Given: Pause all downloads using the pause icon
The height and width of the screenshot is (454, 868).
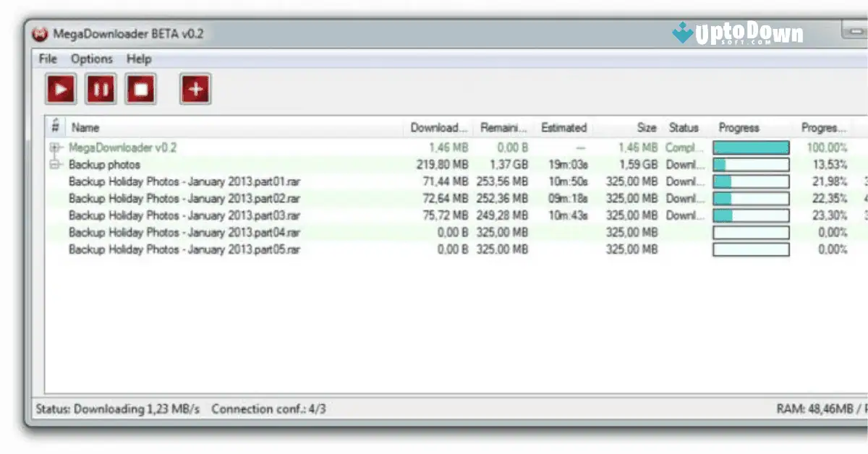Looking at the screenshot, I should click(x=101, y=88).
